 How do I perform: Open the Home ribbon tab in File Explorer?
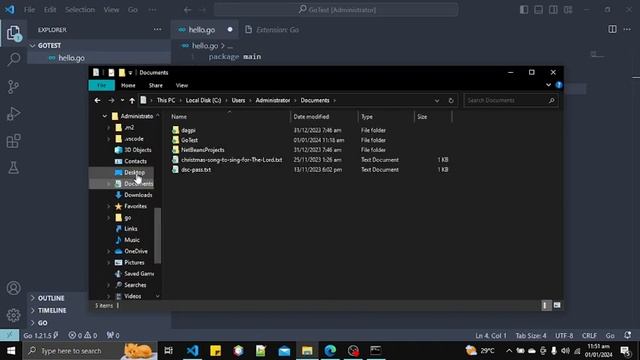pos(128,85)
